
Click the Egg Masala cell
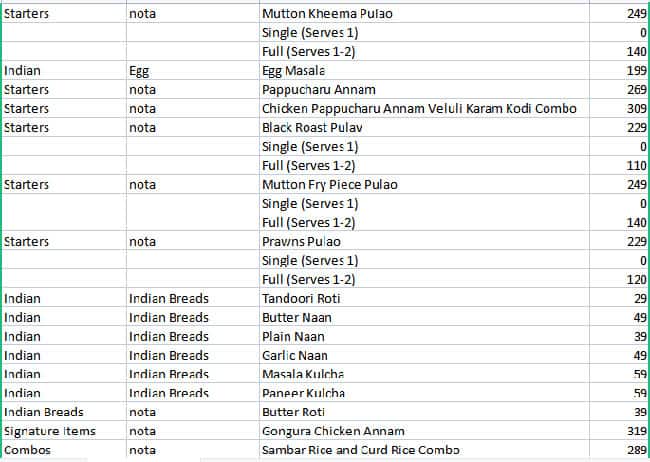[297, 71]
